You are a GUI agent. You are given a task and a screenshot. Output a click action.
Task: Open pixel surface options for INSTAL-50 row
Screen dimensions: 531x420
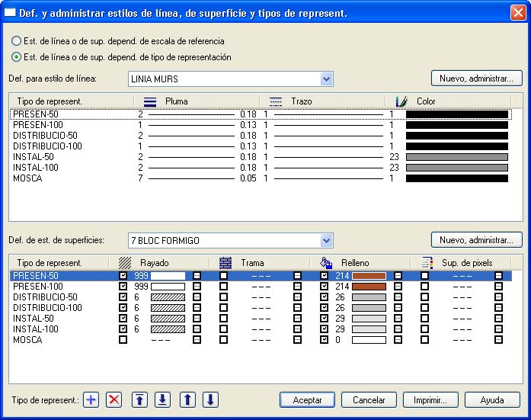[x=498, y=319]
